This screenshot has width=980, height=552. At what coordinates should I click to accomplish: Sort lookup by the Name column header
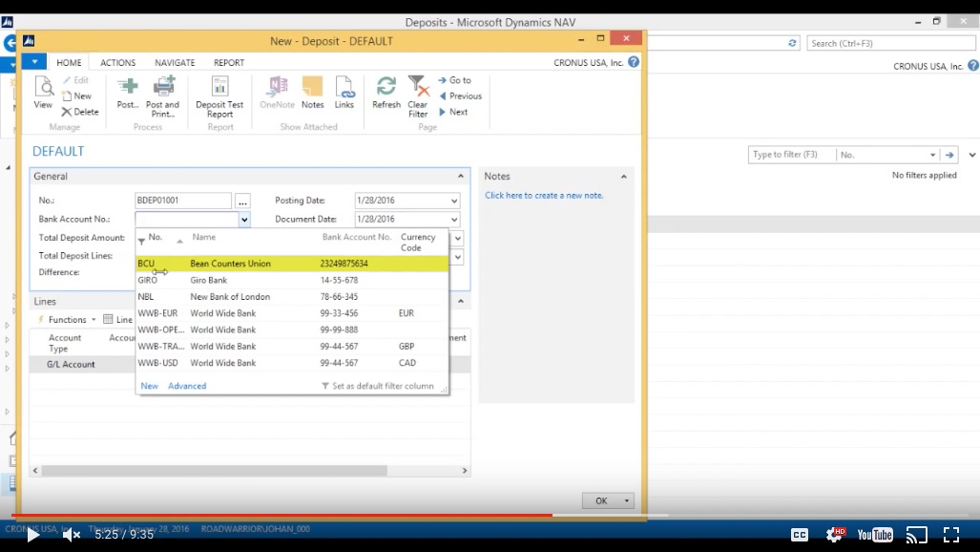(204, 237)
